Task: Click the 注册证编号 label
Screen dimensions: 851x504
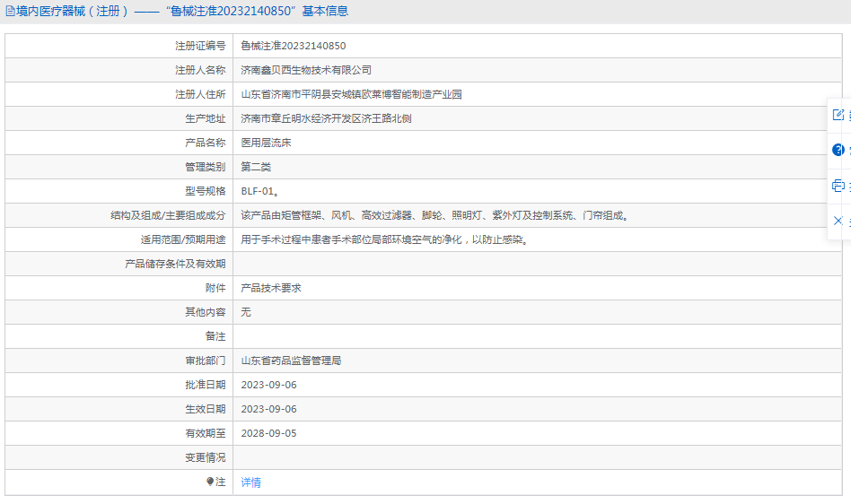Action: [x=200, y=46]
